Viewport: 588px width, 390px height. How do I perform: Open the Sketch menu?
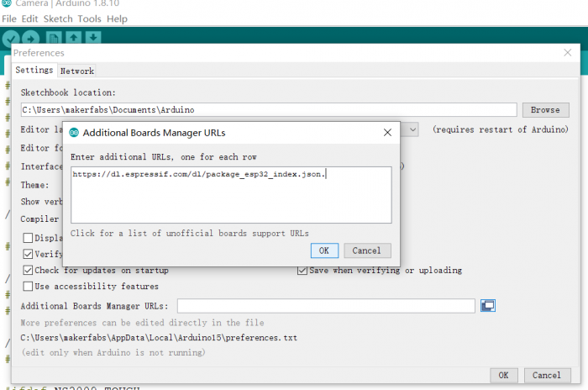[58, 18]
